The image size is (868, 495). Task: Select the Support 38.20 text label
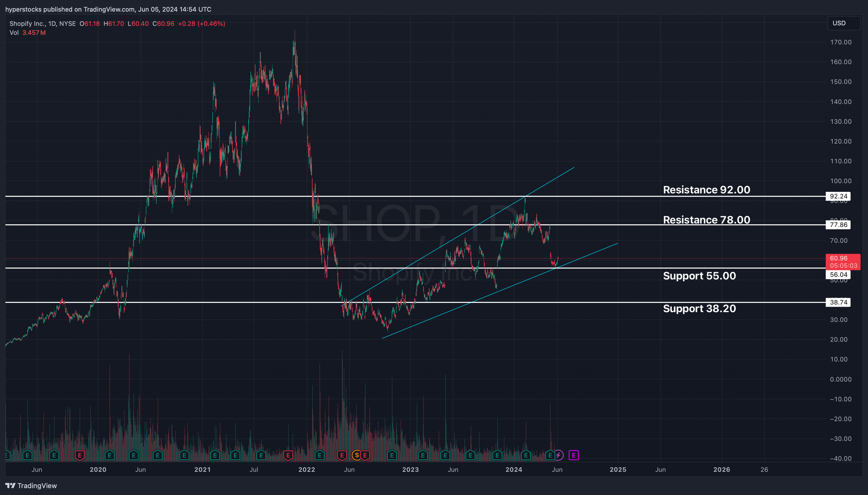pyautogui.click(x=699, y=308)
